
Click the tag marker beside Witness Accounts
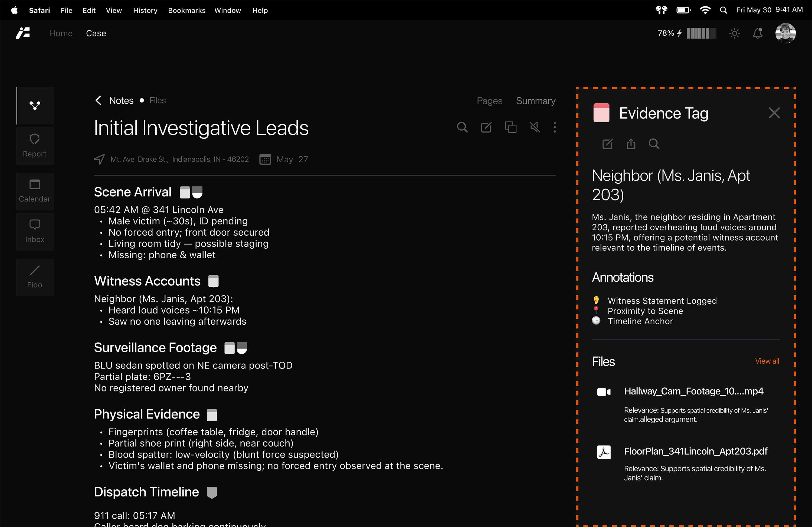coord(213,281)
